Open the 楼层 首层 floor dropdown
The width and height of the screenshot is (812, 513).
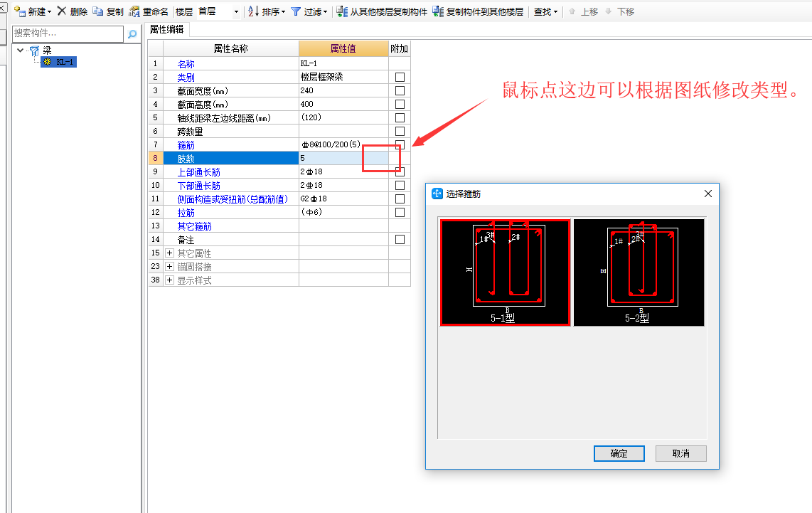(236, 11)
